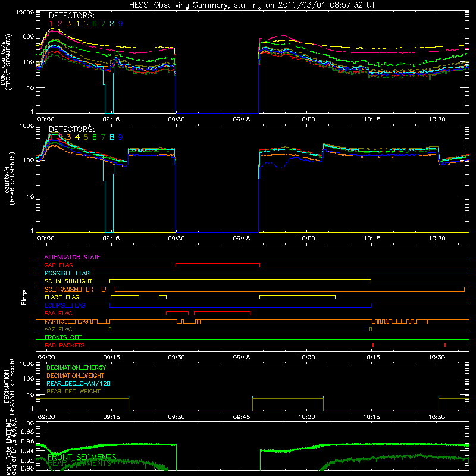
Task: Click the 10:30 tick under the rear segments plot
Action: click(x=437, y=239)
